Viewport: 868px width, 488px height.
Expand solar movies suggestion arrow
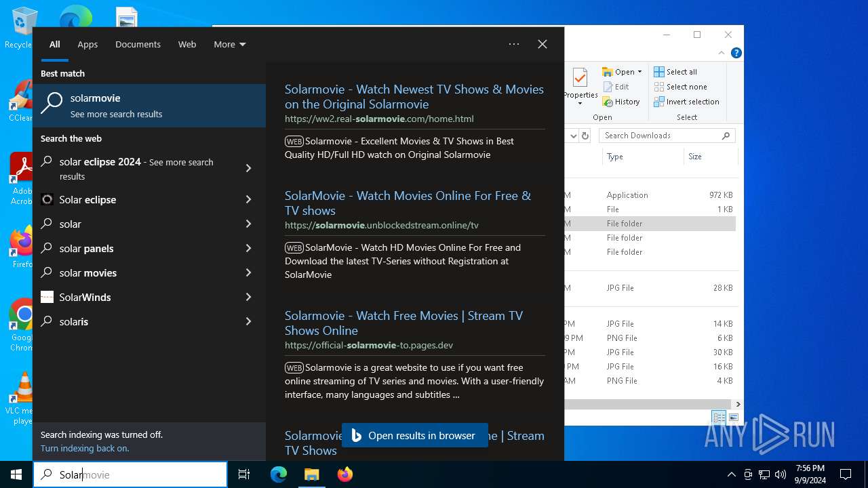click(248, 272)
